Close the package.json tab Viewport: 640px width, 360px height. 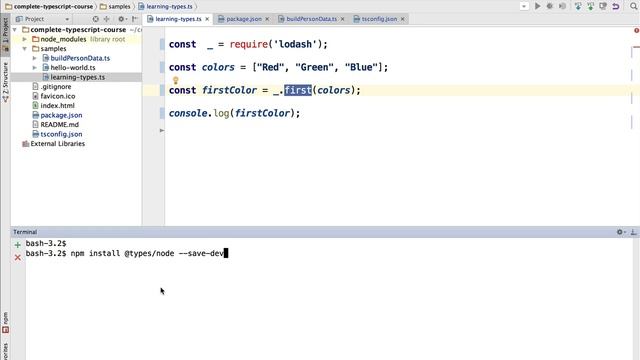click(x=267, y=19)
